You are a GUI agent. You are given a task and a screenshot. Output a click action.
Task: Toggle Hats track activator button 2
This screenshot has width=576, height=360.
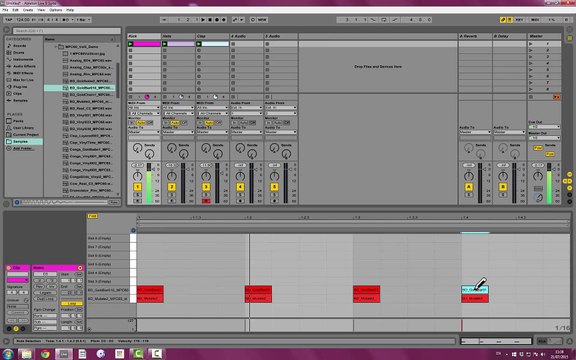pos(172,187)
